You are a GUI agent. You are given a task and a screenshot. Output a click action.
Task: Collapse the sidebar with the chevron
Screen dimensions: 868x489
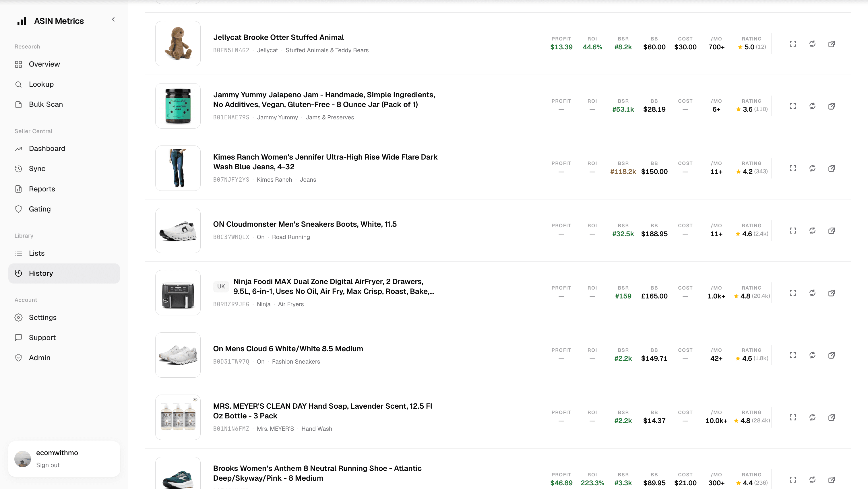[x=113, y=20]
